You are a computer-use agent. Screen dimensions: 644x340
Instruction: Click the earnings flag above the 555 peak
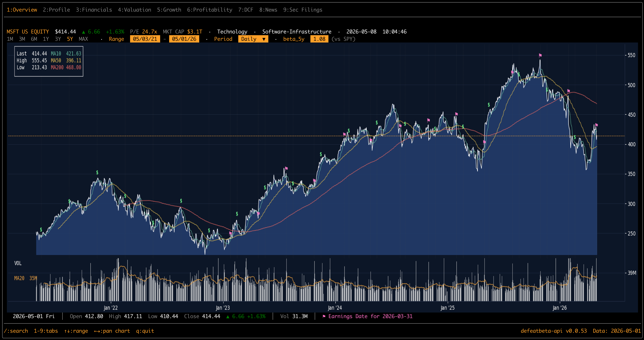tap(540, 55)
